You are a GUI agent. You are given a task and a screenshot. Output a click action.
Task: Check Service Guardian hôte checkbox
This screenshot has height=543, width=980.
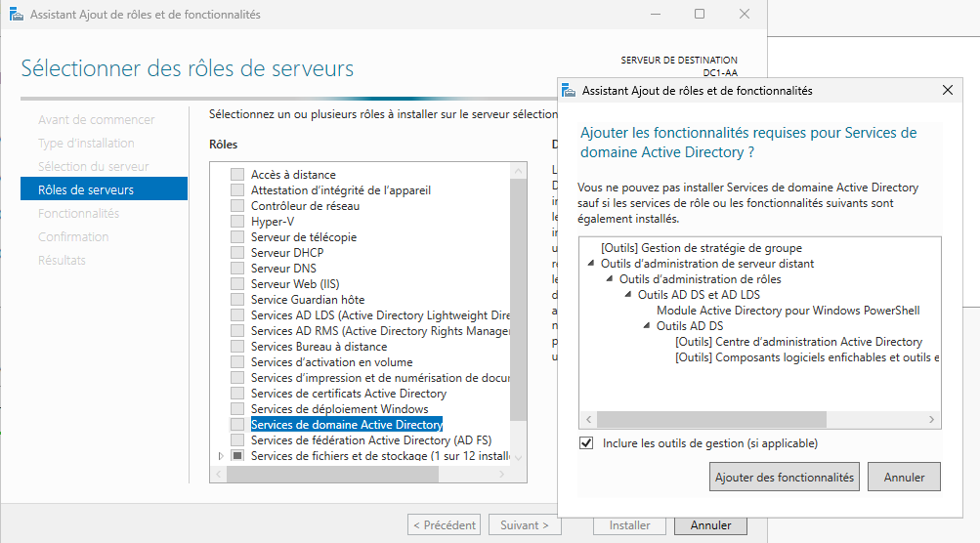pyautogui.click(x=237, y=299)
